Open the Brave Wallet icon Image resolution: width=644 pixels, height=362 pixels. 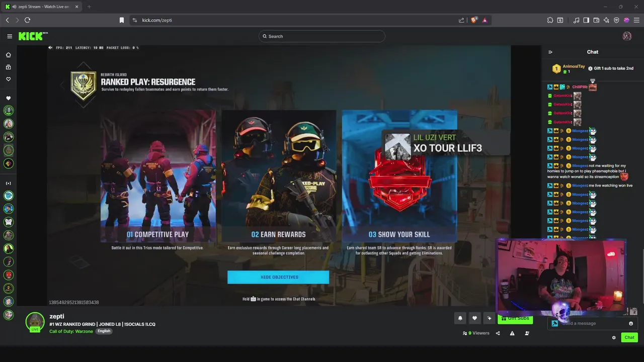click(x=596, y=20)
